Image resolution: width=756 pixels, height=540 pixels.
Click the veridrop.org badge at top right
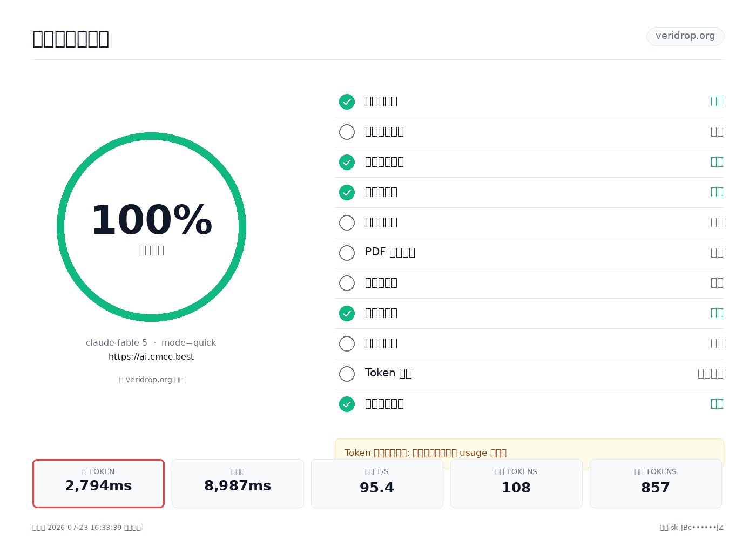(x=685, y=36)
